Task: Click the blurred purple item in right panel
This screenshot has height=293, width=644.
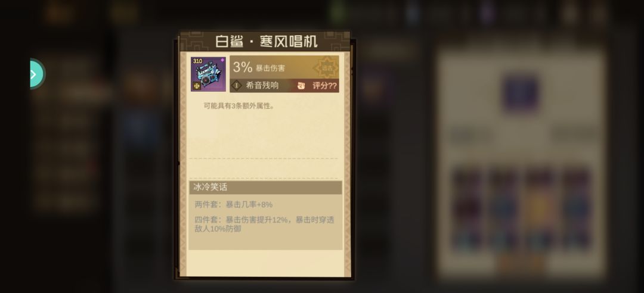Action: coord(521,93)
